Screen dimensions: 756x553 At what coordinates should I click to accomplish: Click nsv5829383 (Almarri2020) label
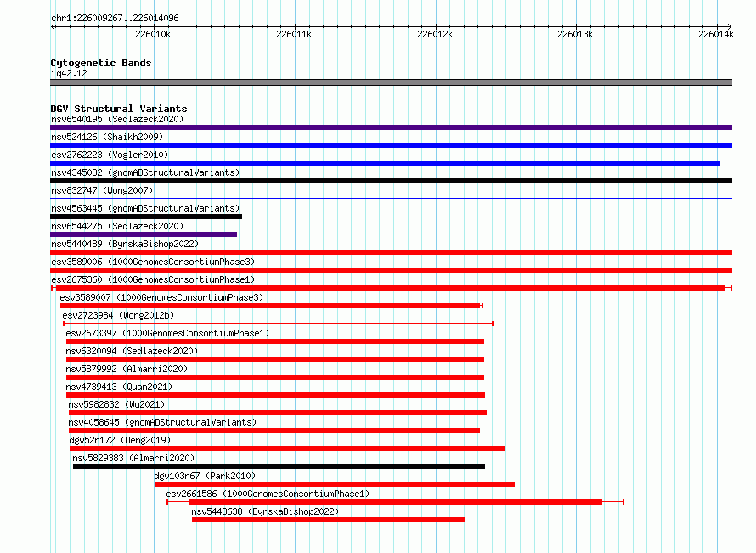133,458
